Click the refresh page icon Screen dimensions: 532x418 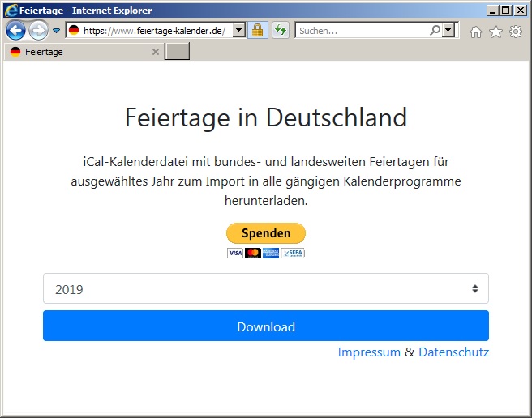(280, 31)
